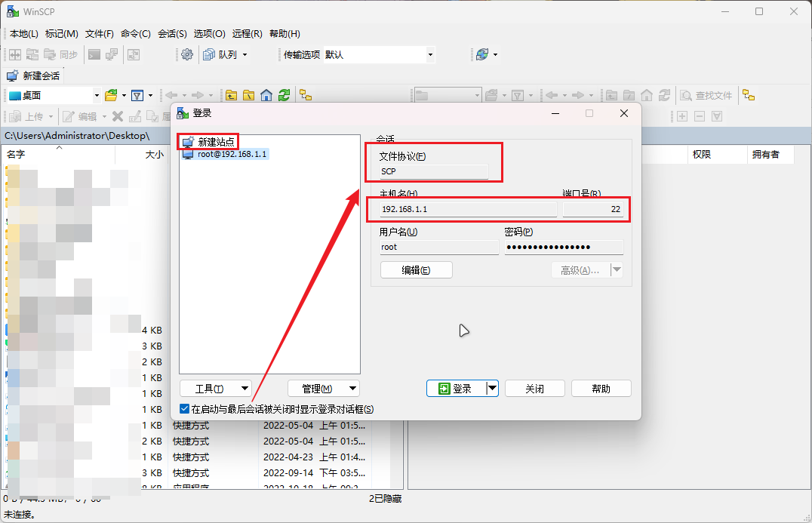Click the 登录 login button
Image resolution: width=812 pixels, height=523 pixels.
(457, 389)
